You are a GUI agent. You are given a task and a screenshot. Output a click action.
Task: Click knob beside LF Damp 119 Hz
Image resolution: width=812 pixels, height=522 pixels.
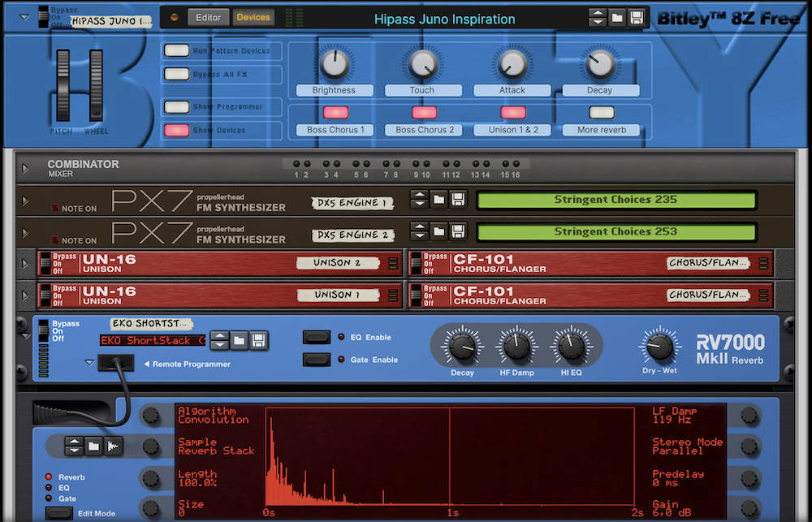point(749,415)
